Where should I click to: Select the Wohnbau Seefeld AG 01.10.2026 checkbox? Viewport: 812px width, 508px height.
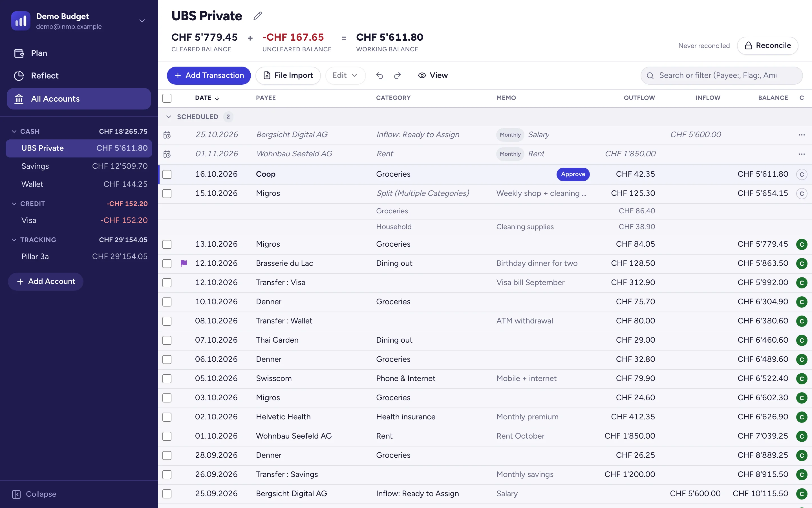[167, 436]
